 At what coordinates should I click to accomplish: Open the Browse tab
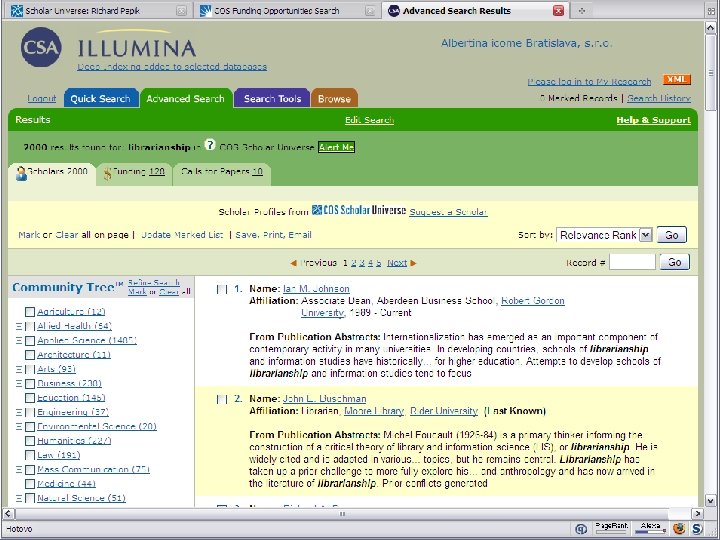point(334,98)
